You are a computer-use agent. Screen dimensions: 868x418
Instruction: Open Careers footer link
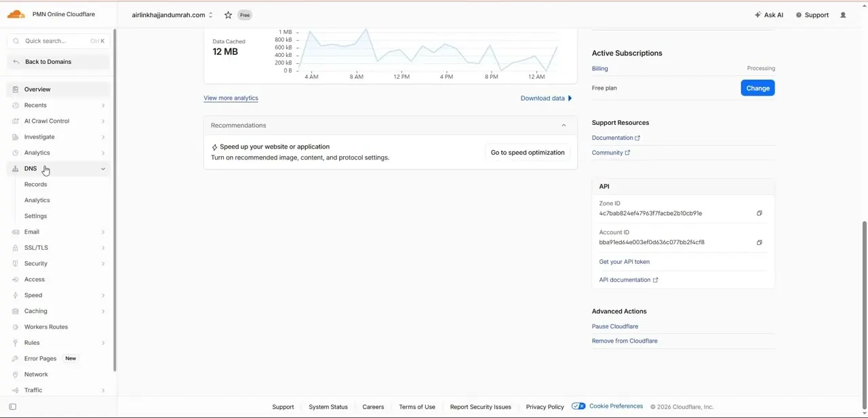coord(373,407)
